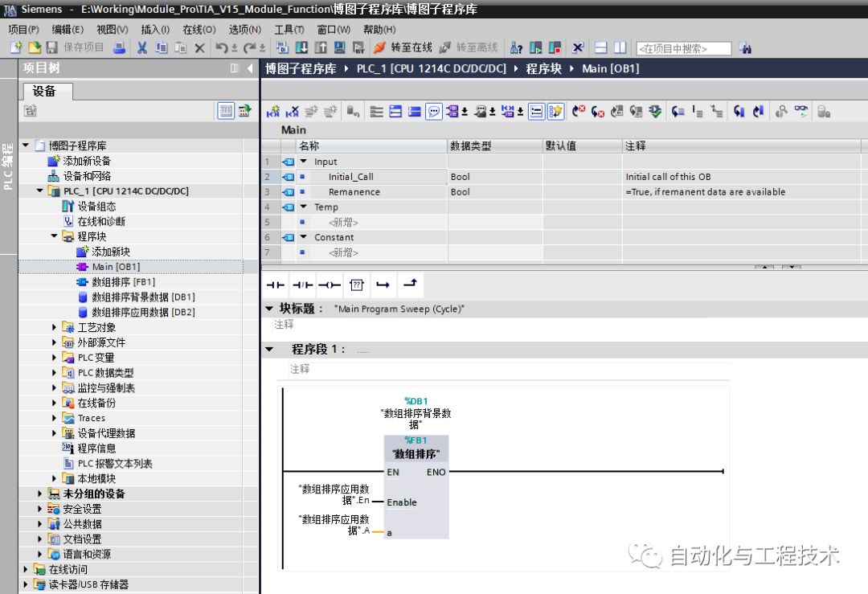Click the compile icon in main toolbar
The image size is (868, 594).
pos(282,47)
